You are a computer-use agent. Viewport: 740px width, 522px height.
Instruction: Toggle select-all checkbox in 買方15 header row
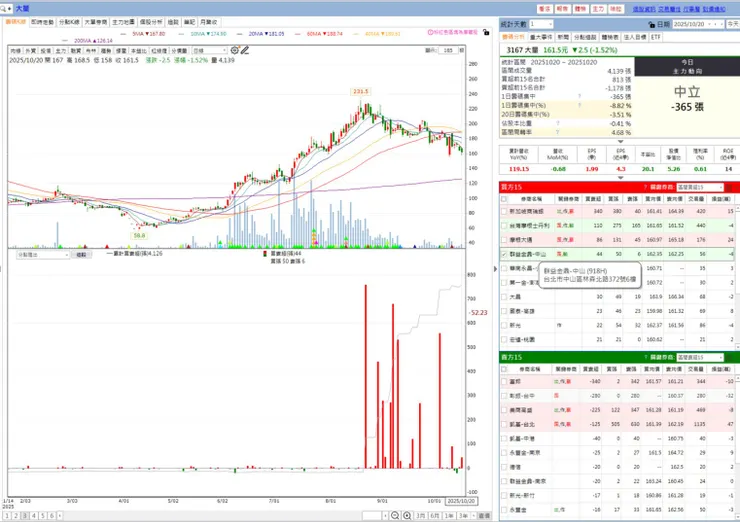pos(504,199)
